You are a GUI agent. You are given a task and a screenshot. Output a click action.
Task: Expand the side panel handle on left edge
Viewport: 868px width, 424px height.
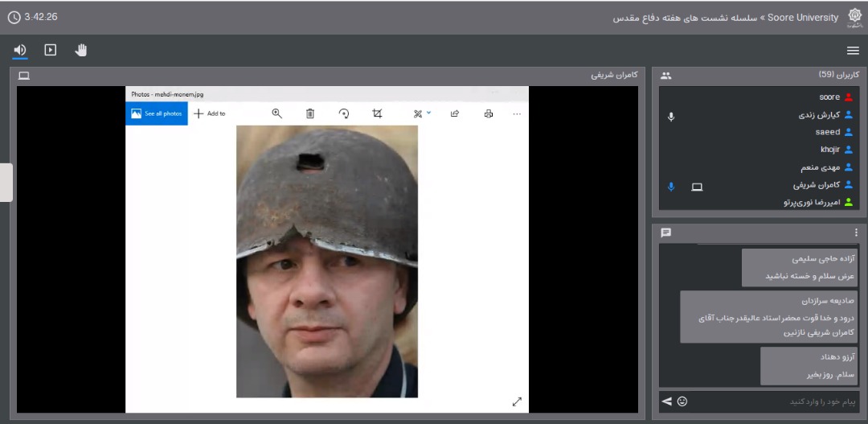point(6,183)
